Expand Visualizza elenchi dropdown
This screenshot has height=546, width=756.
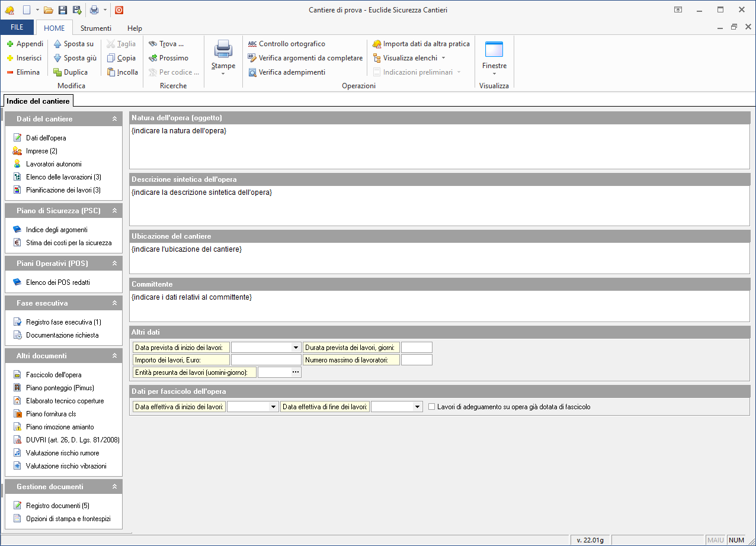click(x=443, y=58)
